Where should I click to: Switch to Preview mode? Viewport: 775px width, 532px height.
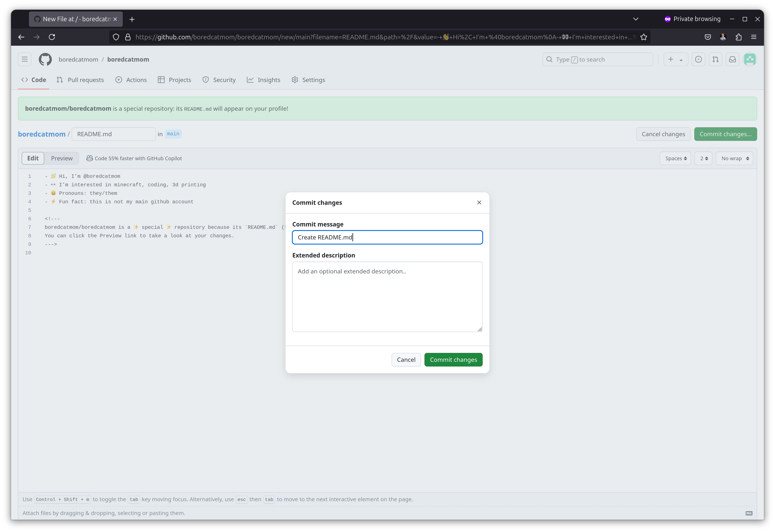tap(62, 158)
